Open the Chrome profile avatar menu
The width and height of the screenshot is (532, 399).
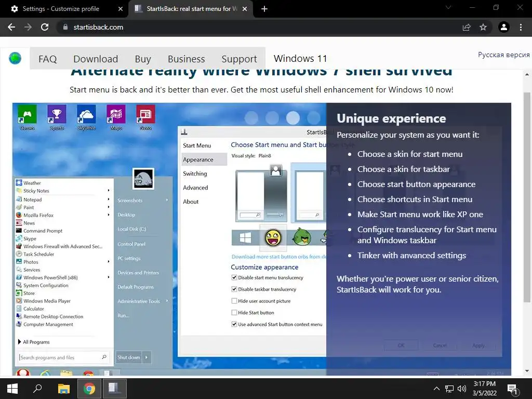pos(504,27)
